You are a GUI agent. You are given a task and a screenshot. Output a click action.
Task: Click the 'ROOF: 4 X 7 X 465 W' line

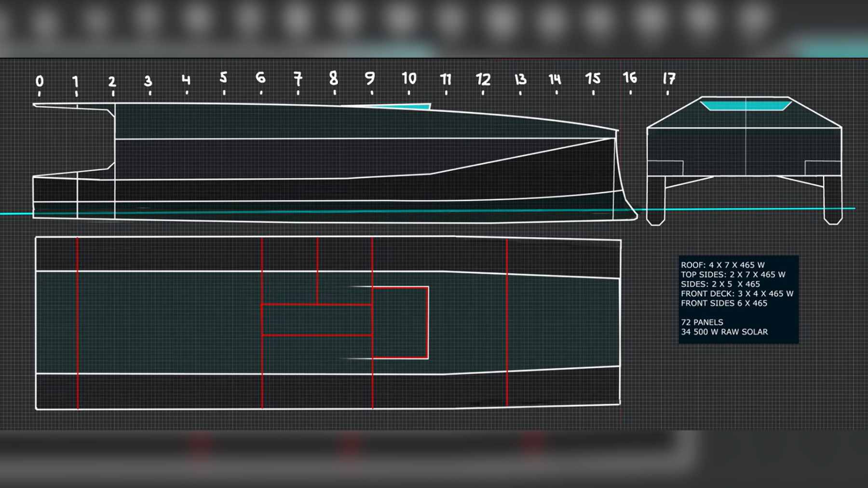723,265
